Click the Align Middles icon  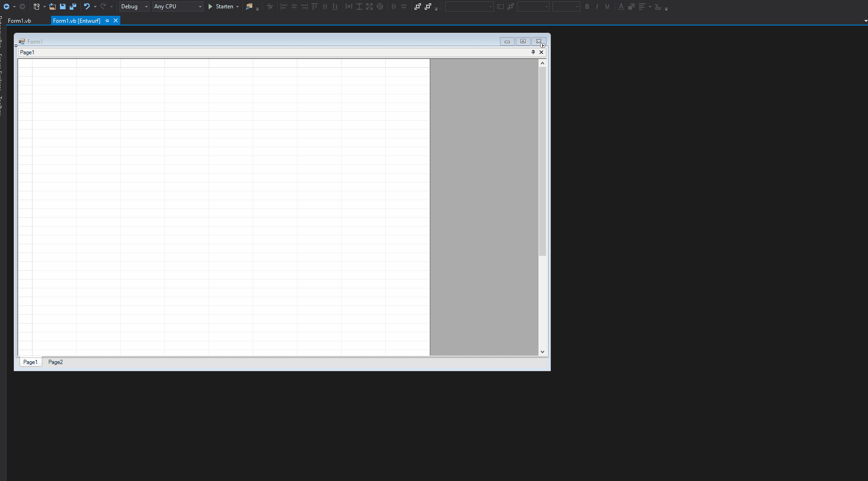point(325,6)
